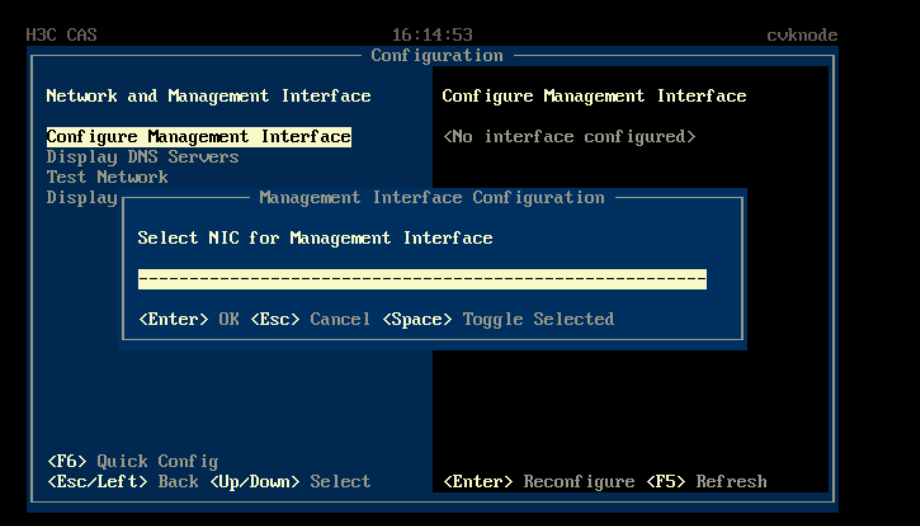920x526 pixels.
Task: Refresh using the F5 Refresh hint
Action: click(707, 481)
